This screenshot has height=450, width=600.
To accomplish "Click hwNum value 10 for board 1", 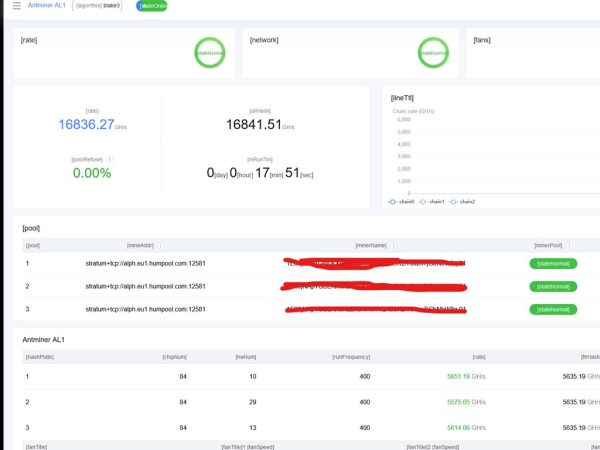I will pyautogui.click(x=253, y=377).
